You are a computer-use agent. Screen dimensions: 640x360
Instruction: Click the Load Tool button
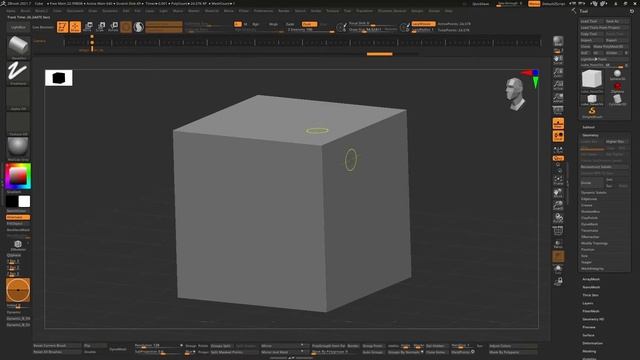point(591,21)
